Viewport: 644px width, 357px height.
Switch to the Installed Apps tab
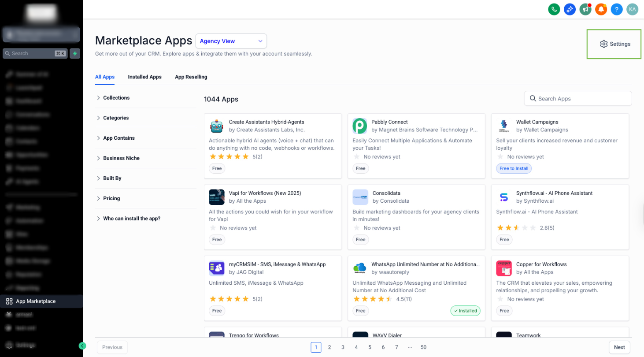(x=144, y=77)
